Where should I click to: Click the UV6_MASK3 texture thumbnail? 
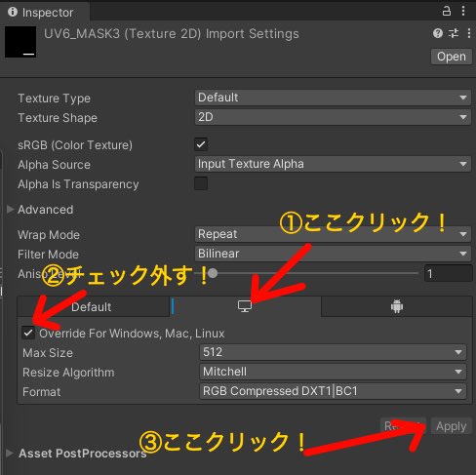20,42
